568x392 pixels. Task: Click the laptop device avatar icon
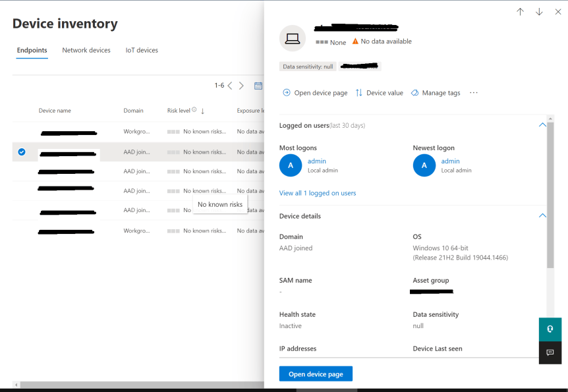coord(293,38)
